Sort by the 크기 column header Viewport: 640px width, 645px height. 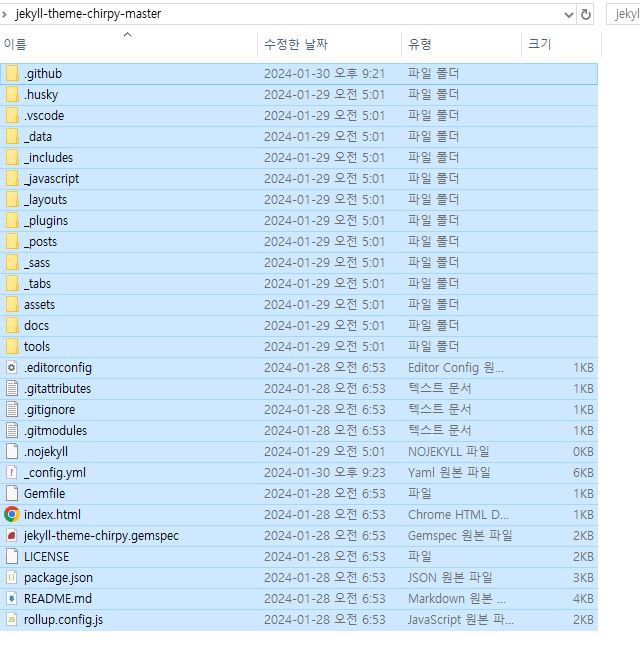point(561,44)
